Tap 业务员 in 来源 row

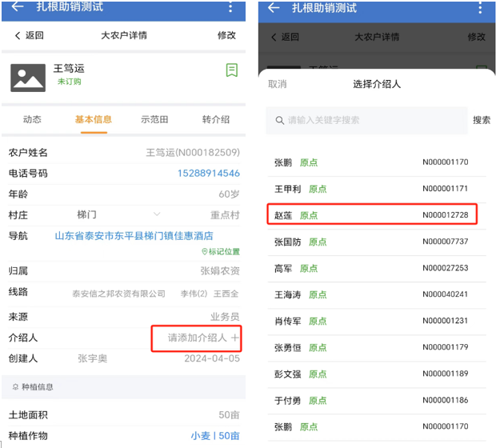[x=225, y=317]
